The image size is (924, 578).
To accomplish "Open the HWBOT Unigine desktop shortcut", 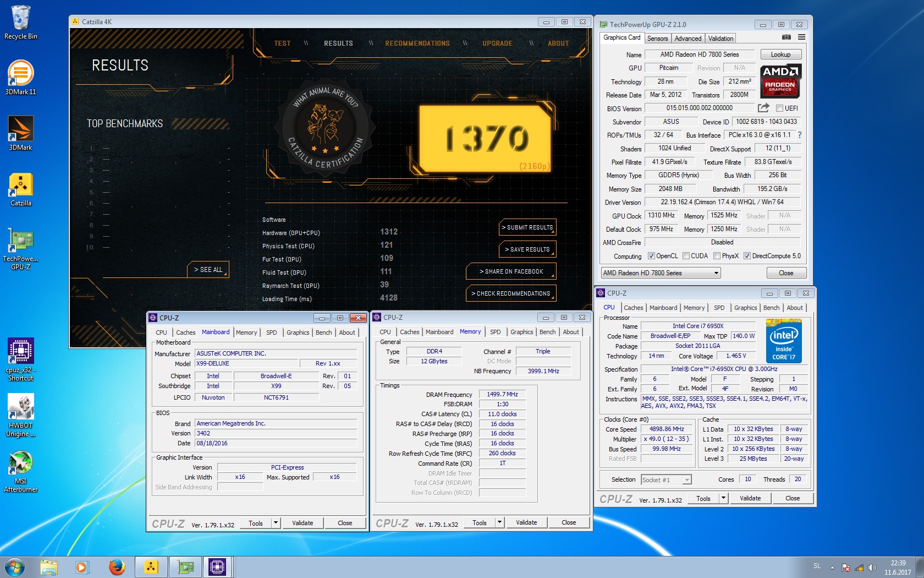I will tap(21, 415).
